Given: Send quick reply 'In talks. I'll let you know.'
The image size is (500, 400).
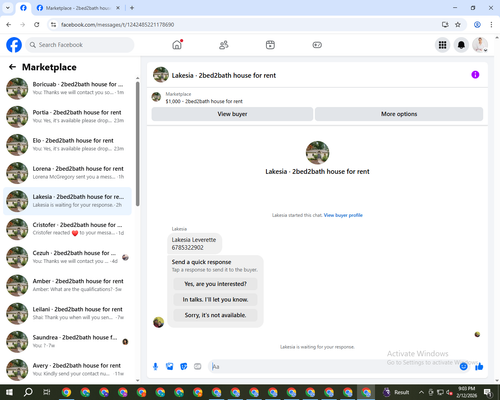Looking at the screenshot, I should (215, 300).
